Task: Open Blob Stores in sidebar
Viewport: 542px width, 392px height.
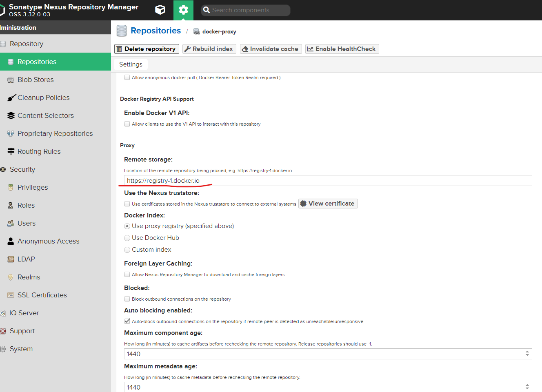Action: (x=36, y=80)
